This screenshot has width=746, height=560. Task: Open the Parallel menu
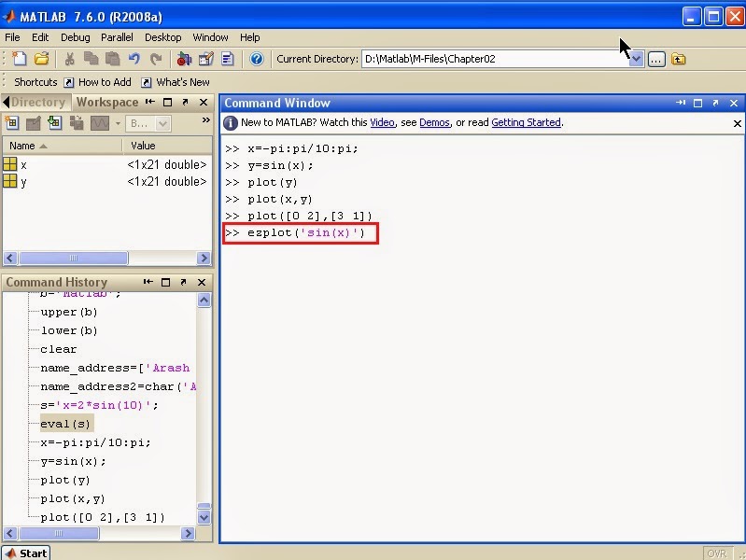click(x=117, y=37)
